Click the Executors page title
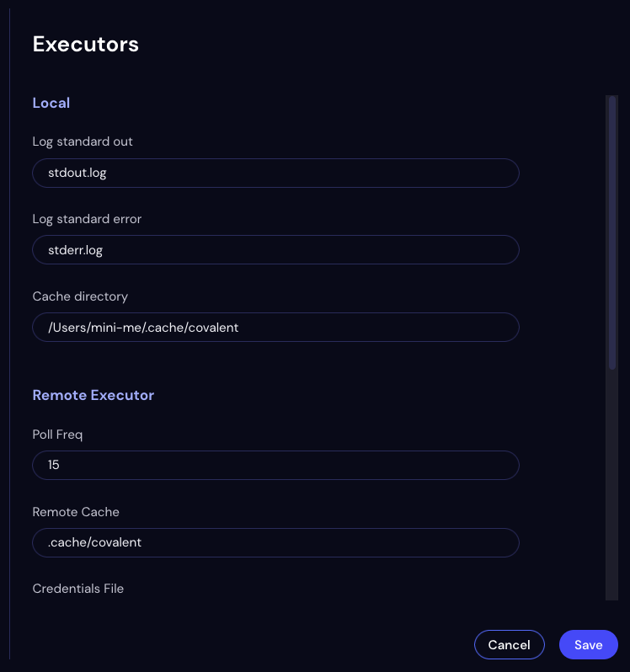The image size is (630, 672). (x=86, y=44)
